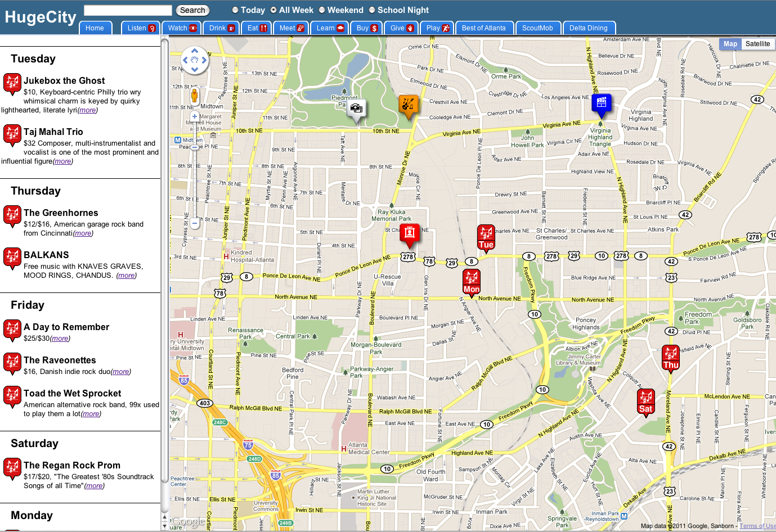Open the Play tab
The height and width of the screenshot is (532, 776).
[x=437, y=28]
